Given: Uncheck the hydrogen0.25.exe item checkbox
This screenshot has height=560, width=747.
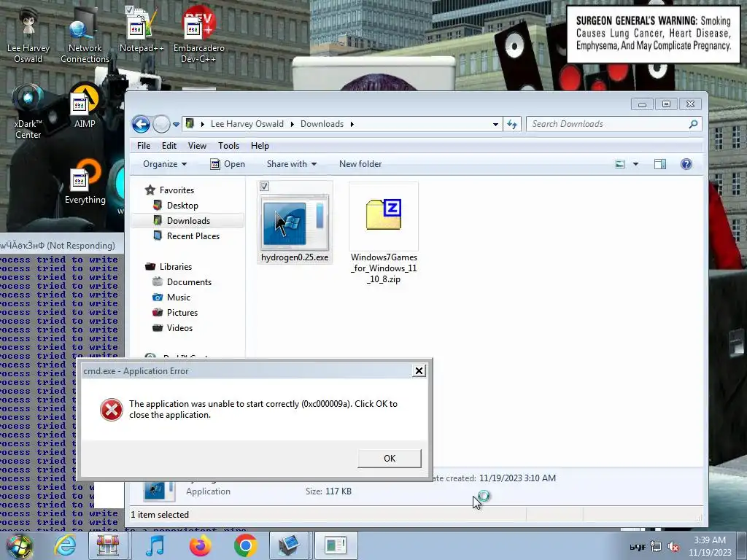Looking at the screenshot, I should click(x=264, y=186).
